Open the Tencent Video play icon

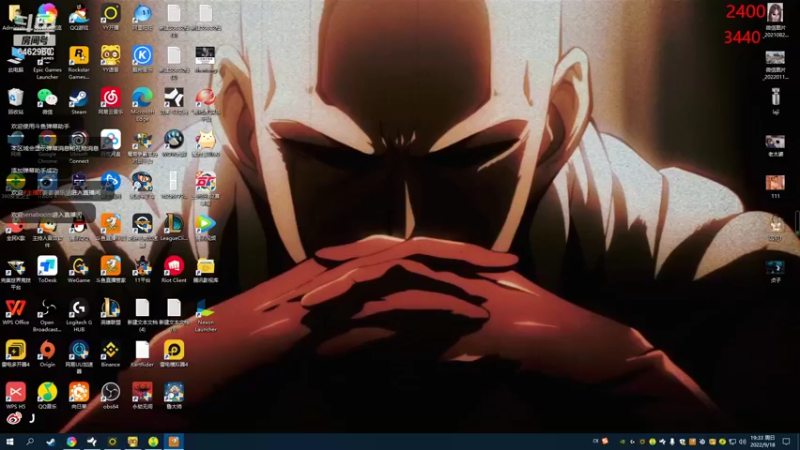(x=206, y=227)
